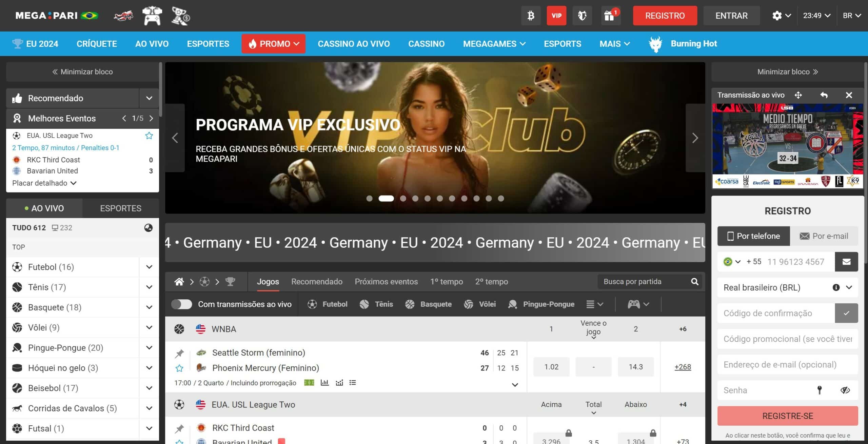Filter matches by Tênis

(376, 304)
